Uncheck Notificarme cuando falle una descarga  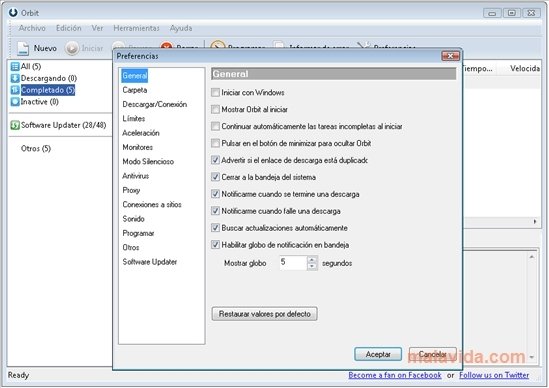[x=215, y=211]
